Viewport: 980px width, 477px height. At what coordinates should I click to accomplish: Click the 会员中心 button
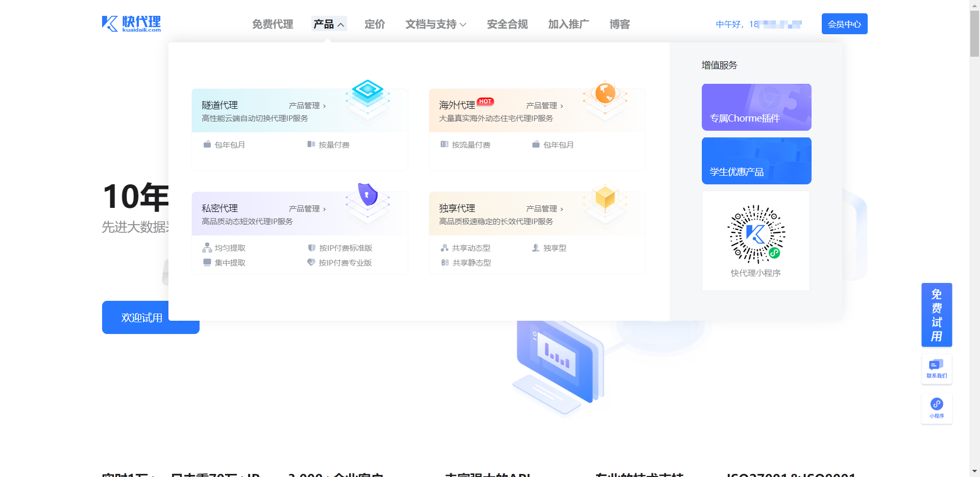point(844,24)
